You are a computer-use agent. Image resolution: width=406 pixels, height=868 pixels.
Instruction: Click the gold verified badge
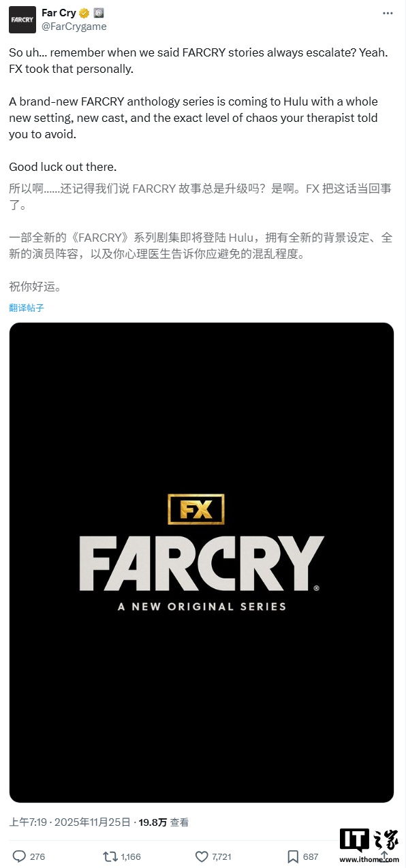pyautogui.click(x=84, y=13)
